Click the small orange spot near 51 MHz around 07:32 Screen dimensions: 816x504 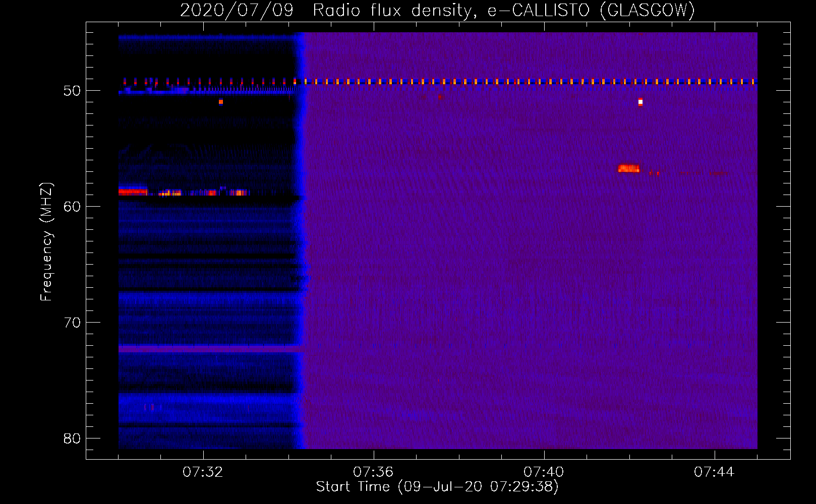[221, 102]
